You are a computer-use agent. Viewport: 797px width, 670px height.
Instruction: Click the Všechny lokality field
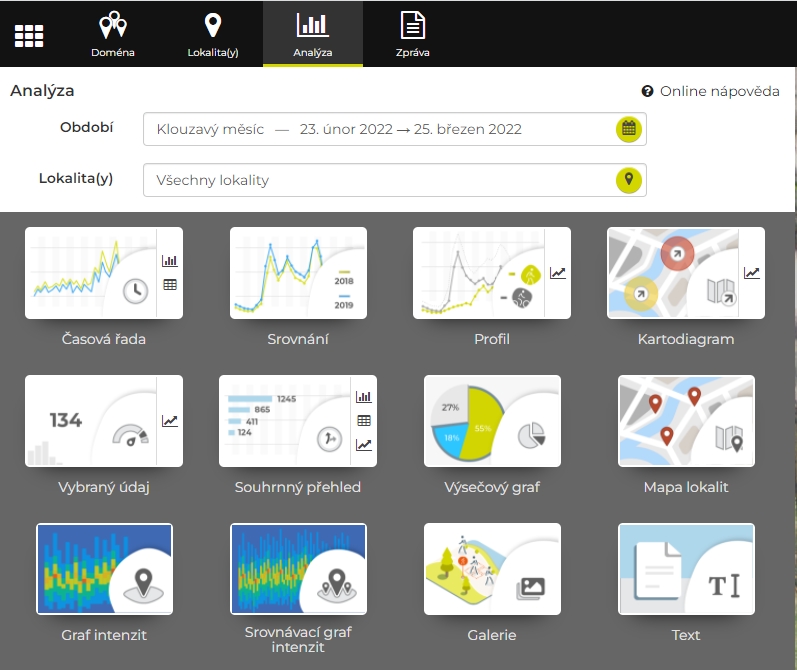point(394,180)
